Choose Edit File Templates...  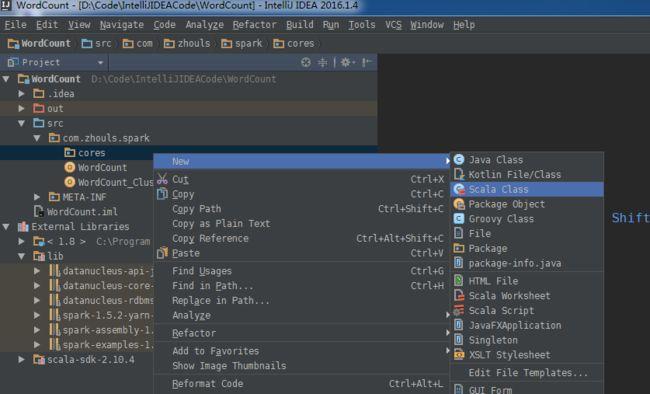pyautogui.click(x=528, y=372)
